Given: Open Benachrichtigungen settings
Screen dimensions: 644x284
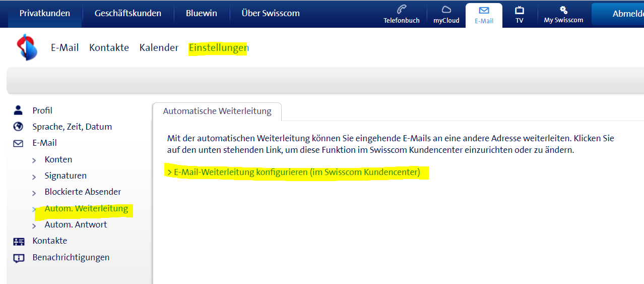Looking at the screenshot, I should point(71,257).
